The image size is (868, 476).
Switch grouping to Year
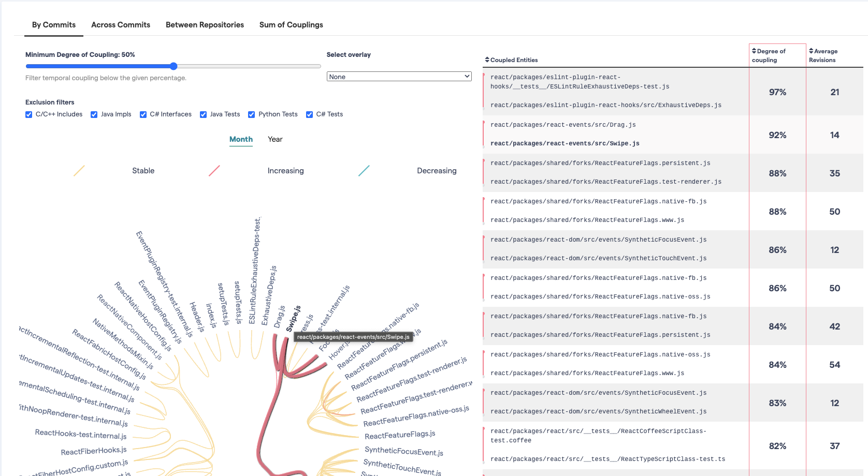pos(275,139)
